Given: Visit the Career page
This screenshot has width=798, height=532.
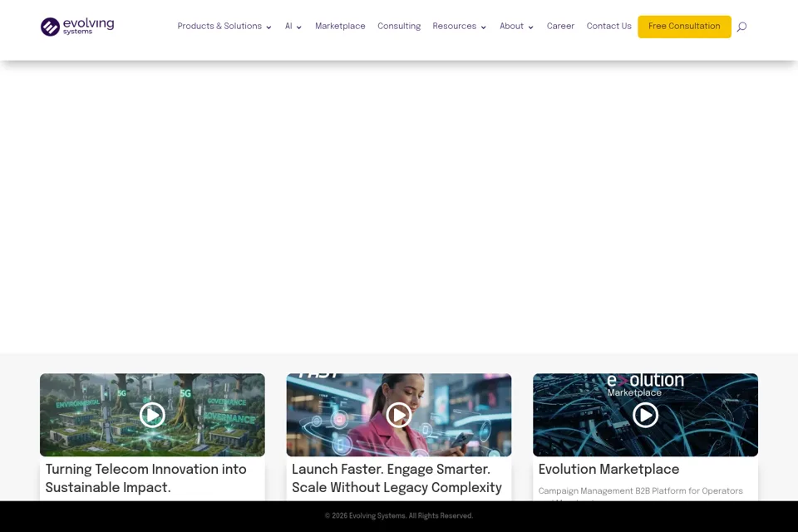Looking at the screenshot, I should [560, 26].
